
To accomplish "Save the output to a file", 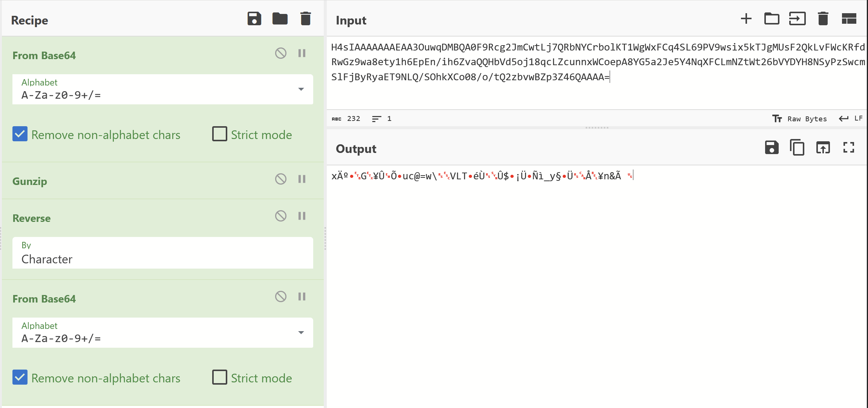I will click(x=772, y=148).
